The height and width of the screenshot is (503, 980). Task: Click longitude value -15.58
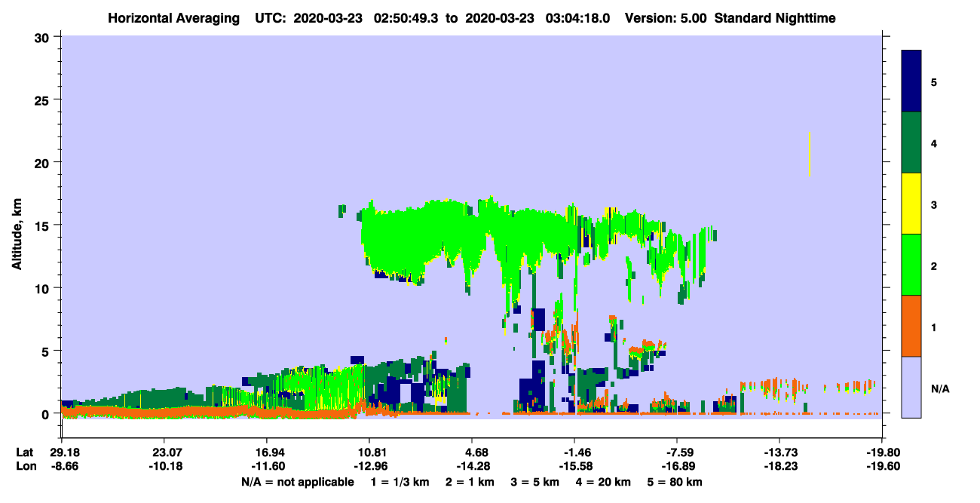[574, 467]
